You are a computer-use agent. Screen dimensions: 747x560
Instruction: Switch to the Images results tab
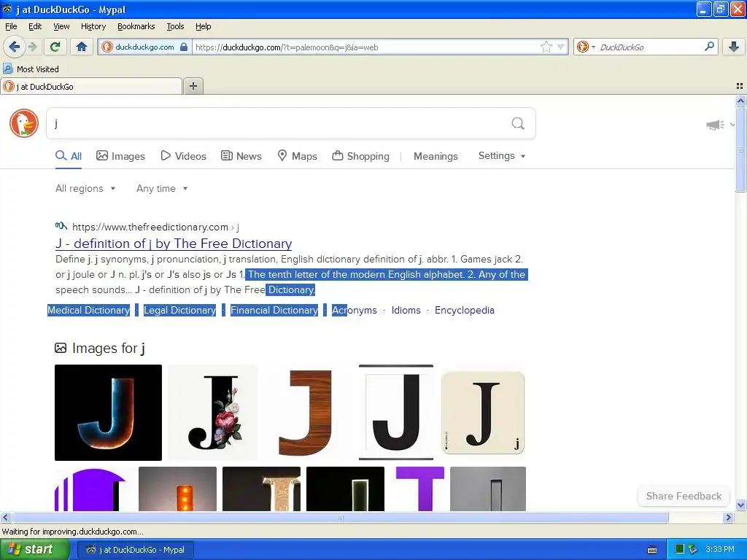pyautogui.click(x=120, y=156)
